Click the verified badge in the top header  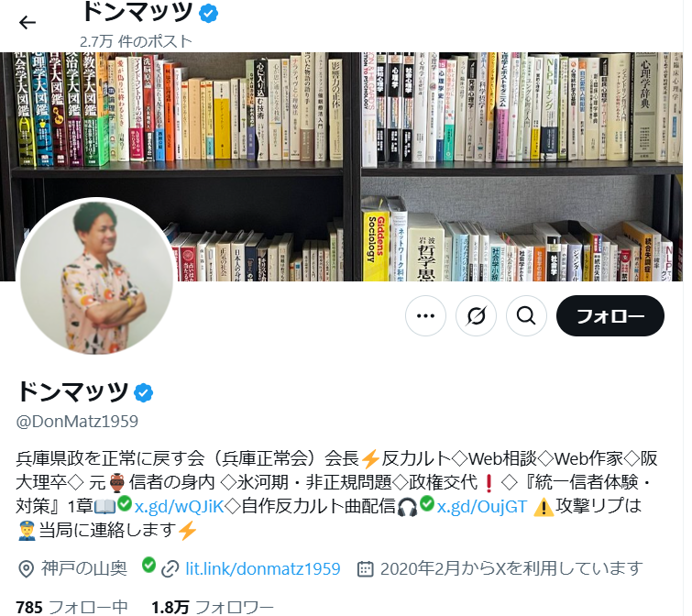pos(208,13)
